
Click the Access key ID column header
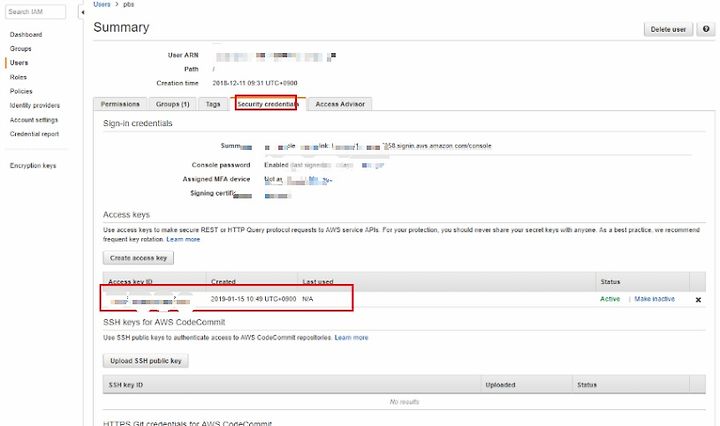click(130, 282)
